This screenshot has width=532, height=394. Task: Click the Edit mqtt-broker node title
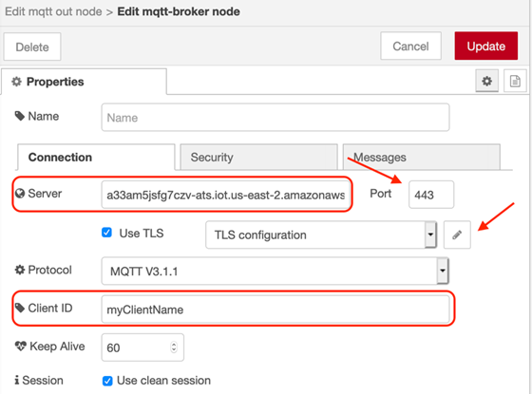179,11
